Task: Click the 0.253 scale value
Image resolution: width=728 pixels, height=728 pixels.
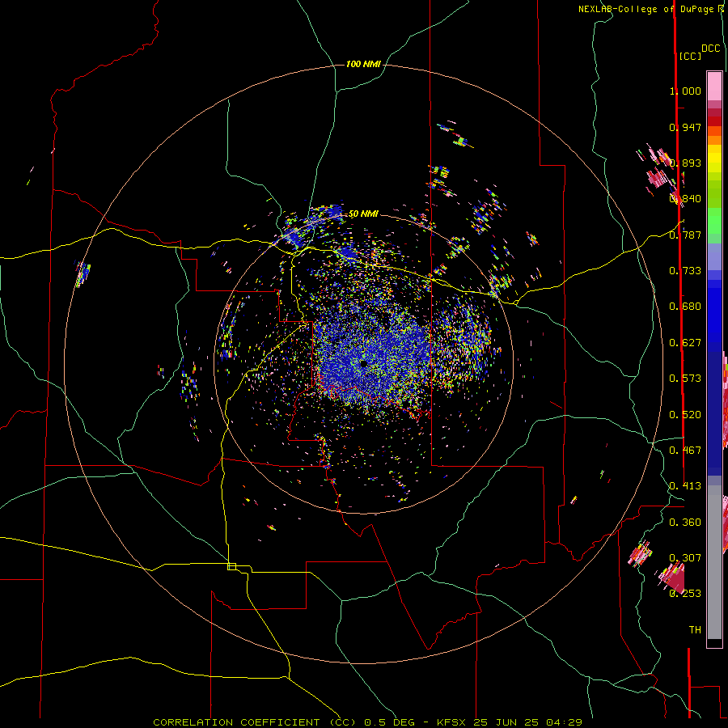Action: click(685, 594)
